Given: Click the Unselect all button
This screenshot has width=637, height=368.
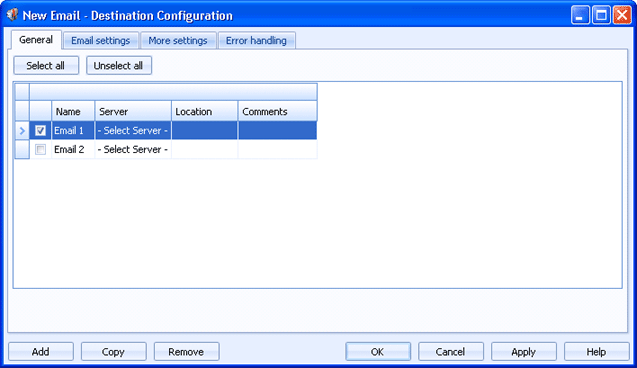Looking at the screenshot, I should pos(119,65).
